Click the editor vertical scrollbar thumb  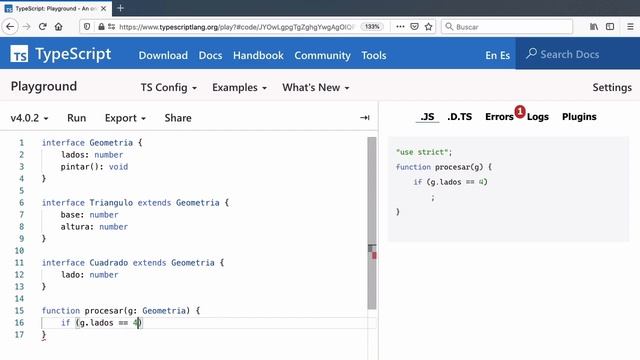(371, 222)
